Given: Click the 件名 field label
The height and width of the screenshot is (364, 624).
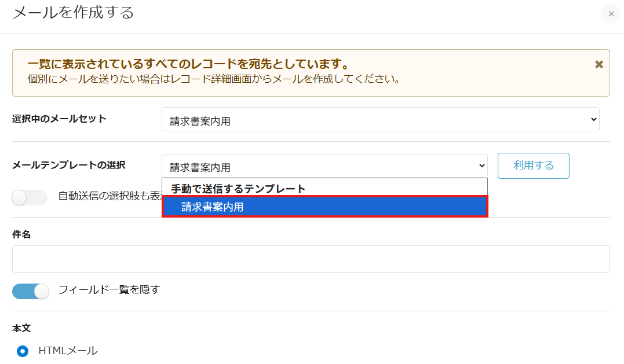Looking at the screenshot, I should [21, 234].
